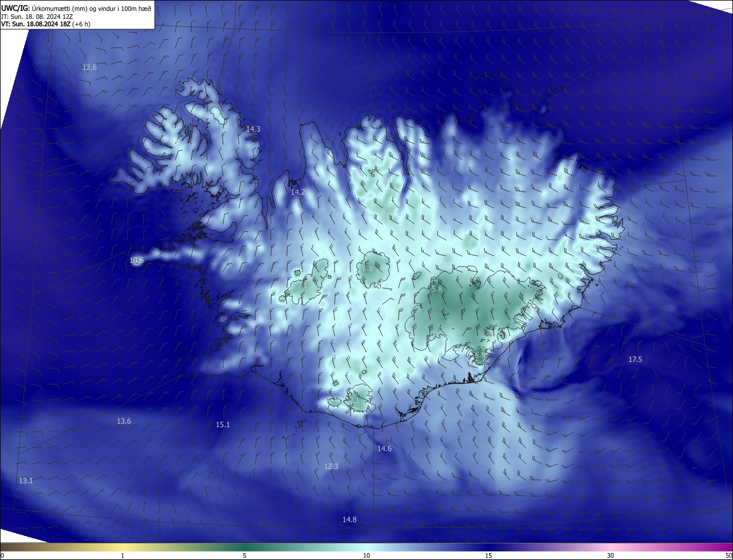The height and width of the screenshot is (560, 733).
Task: Click the 14.2 value label
Action: point(298,192)
